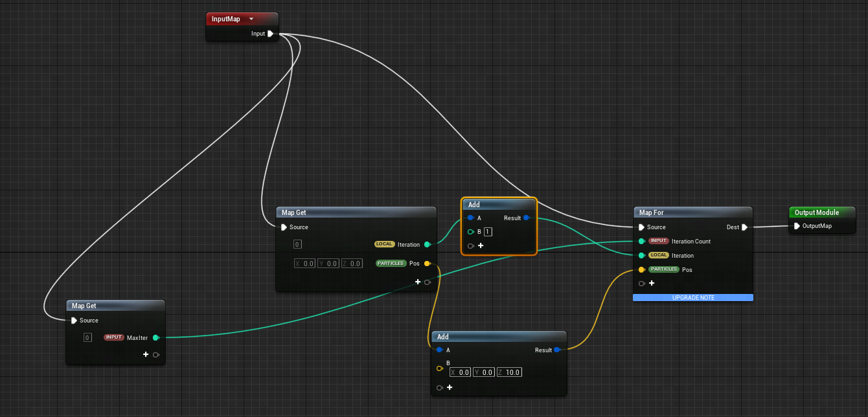This screenshot has height=417, width=868.
Task: Add a new pin on the MaxIter Map Get node
Action: click(x=146, y=354)
